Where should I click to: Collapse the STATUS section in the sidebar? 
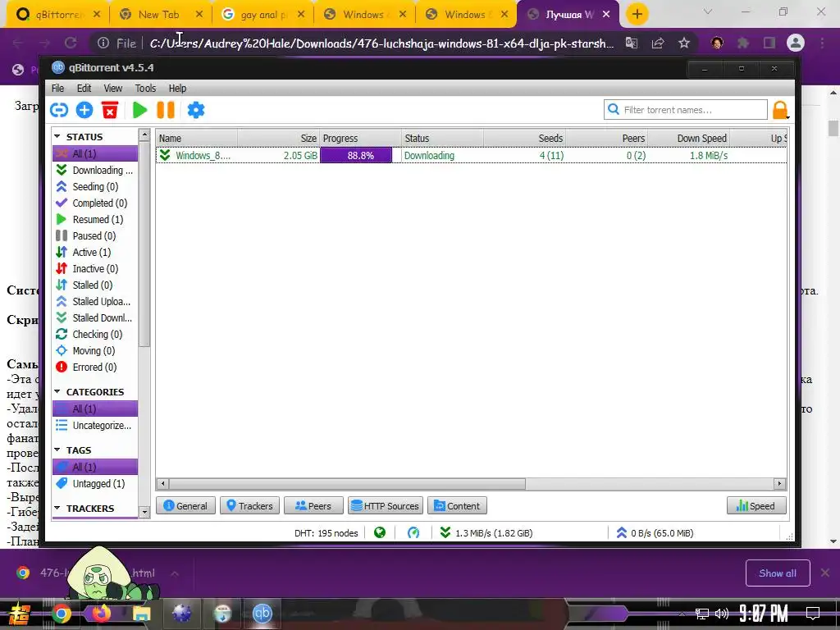[57, 137]
